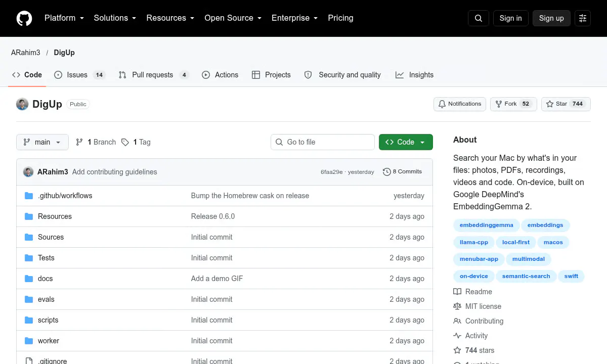Focus the Go to file field
The width and height of the screenshot is (607, 364).
tap(323, 142)
